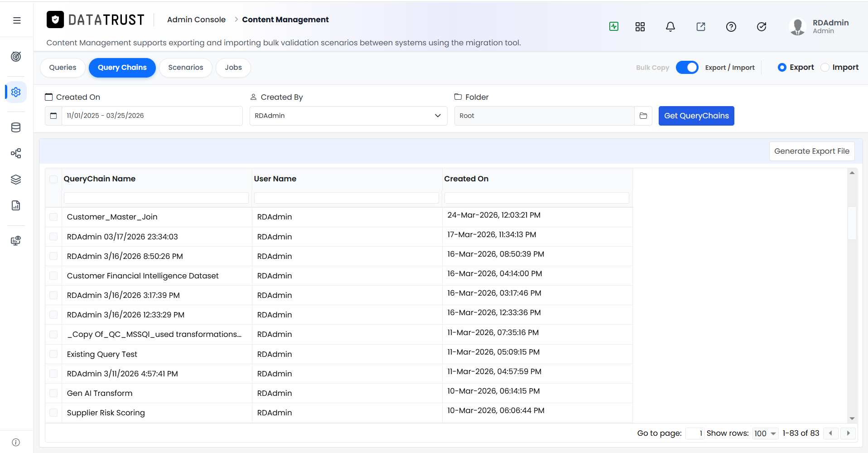Switch to the Scenarios tab
The height and width of the screenshot is (453, 868).
tap(186, 68)
